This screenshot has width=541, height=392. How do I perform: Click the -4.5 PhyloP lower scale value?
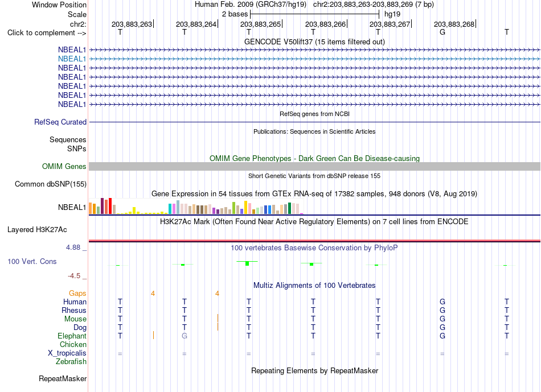pyautogui.click(x=74, y=276)
